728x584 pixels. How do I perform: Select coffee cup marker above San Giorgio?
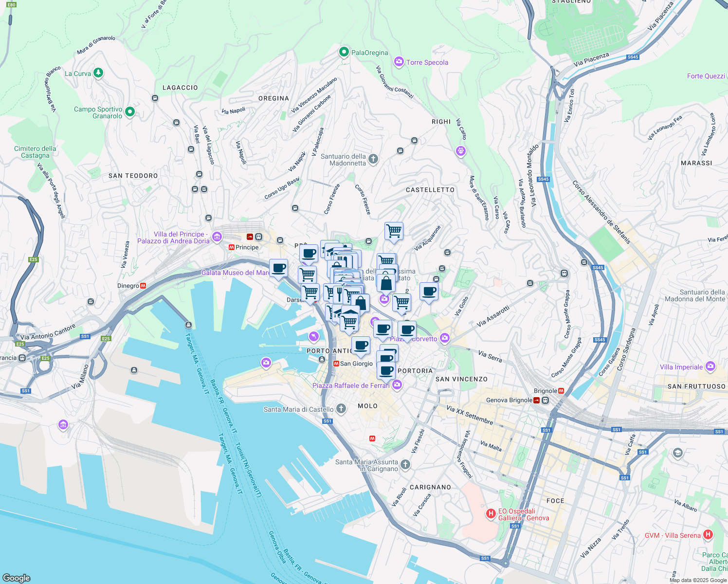361,346
